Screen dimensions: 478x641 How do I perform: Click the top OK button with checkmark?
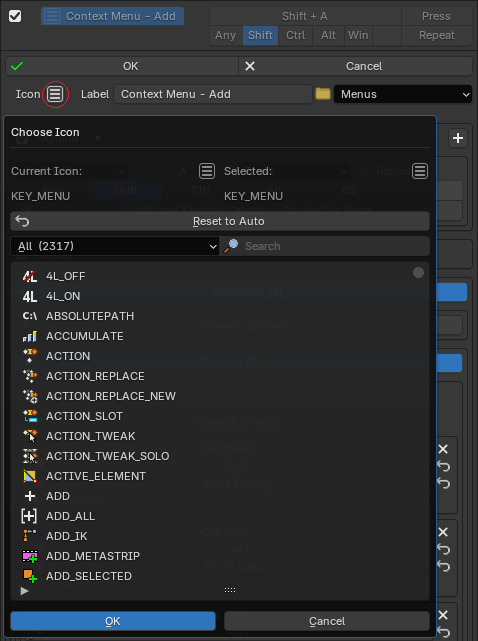click(122, 66)
